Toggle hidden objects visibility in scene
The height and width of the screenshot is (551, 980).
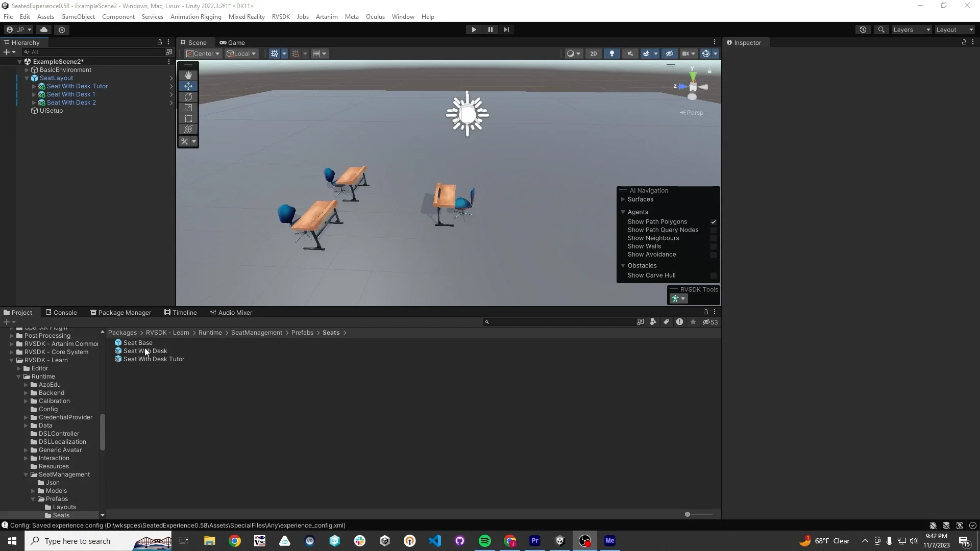pyautogui.click(x=670, y=54)
